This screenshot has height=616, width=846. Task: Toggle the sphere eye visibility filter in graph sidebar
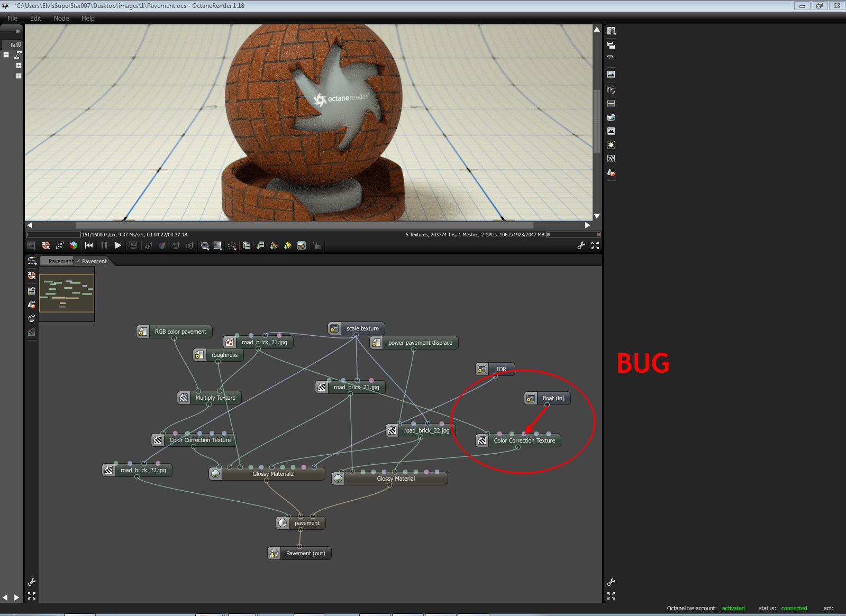(x=32, y=318)
